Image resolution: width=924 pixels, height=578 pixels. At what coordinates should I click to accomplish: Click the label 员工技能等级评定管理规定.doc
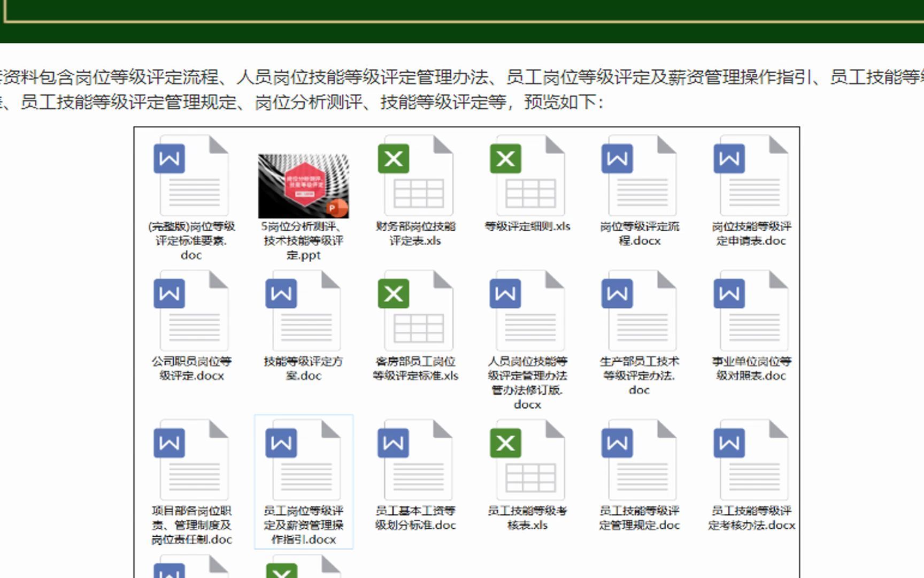pyautogui.click(x=639, y=518)
